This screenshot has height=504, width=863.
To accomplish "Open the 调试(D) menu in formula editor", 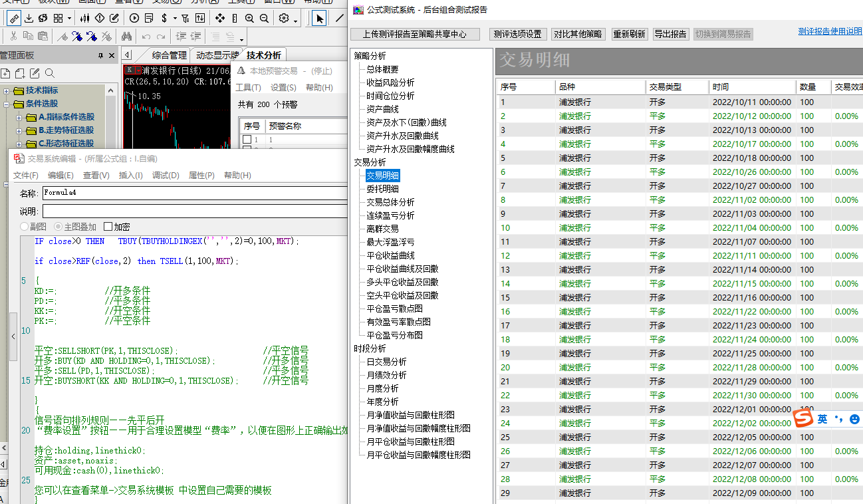I will pyautogui.click(x=166, y=176).
